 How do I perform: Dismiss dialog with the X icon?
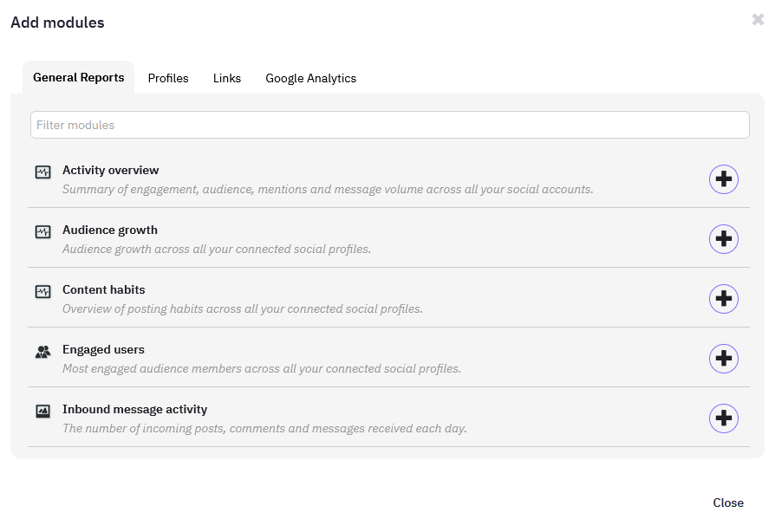[759, 19]
